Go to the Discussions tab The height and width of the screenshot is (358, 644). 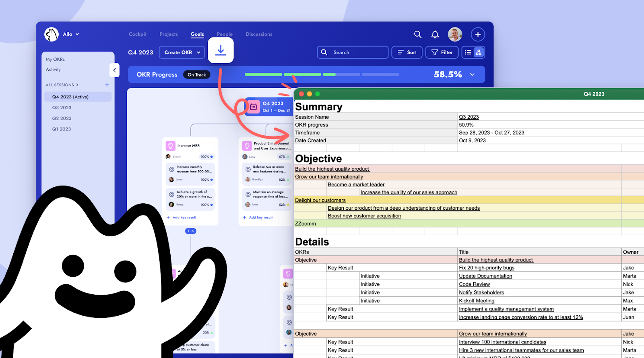click(x=259, y=34)
